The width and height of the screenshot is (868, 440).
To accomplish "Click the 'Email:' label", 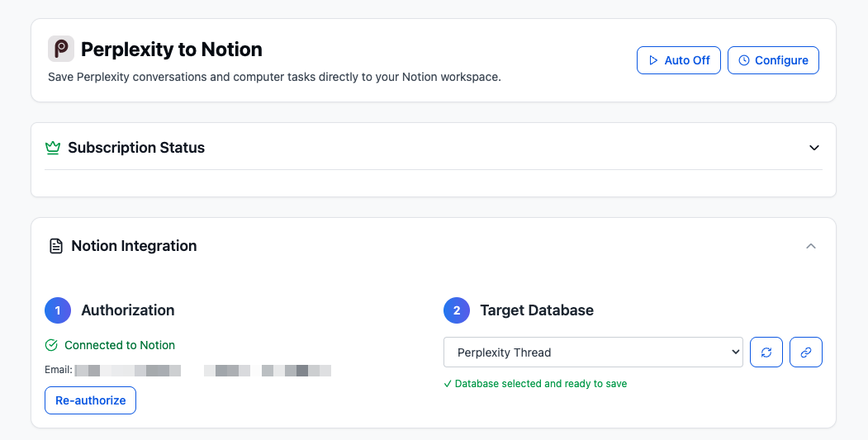I will (59, 370).
